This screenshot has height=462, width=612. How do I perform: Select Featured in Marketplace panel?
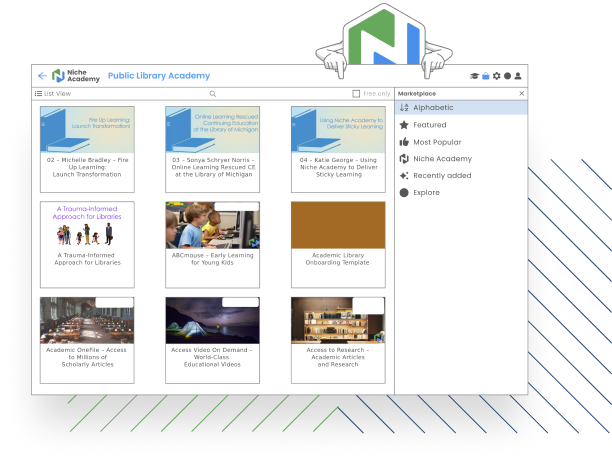[x=430, y=125]
